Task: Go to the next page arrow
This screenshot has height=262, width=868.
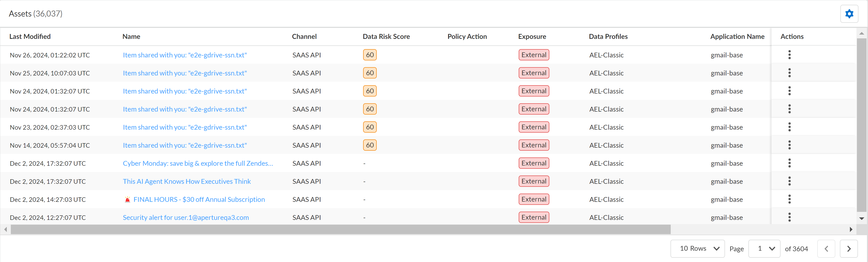Action: click(x=848, y=248)
